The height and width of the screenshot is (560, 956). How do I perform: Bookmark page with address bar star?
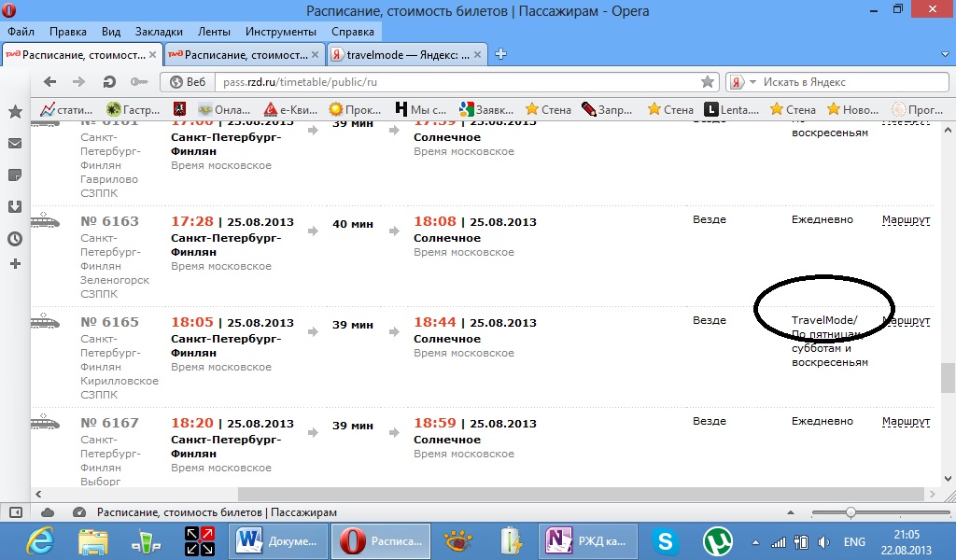[708, 82]
